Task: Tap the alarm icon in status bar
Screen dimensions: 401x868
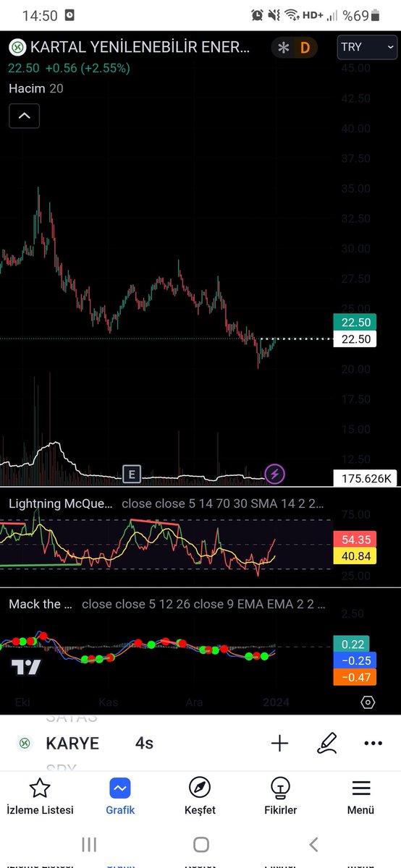Action: point(258,15)
